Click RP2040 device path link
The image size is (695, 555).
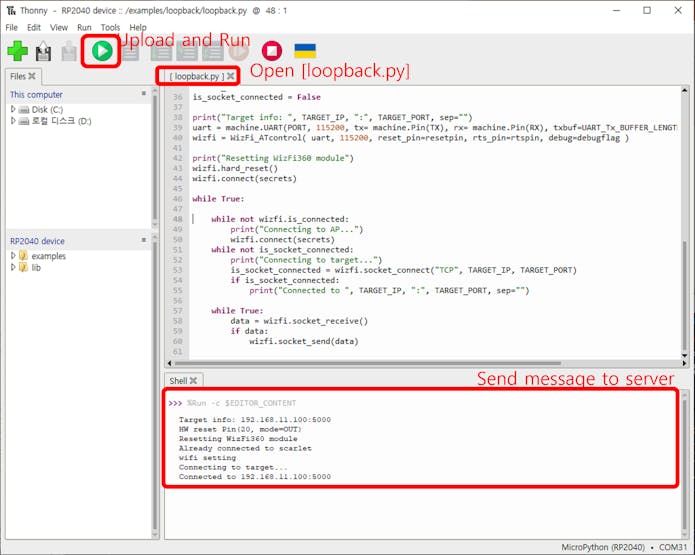coord(37,241)
